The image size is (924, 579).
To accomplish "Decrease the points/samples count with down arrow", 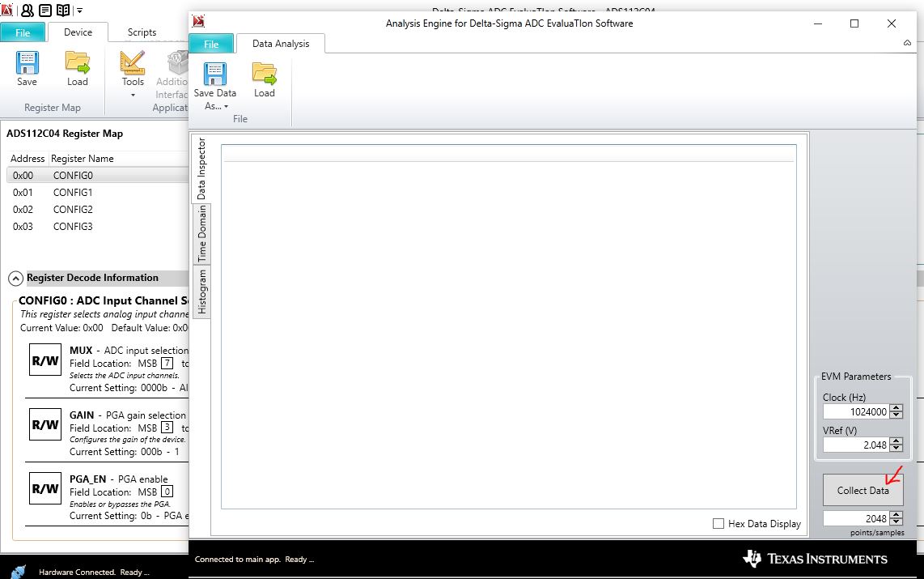I will 896,522.
